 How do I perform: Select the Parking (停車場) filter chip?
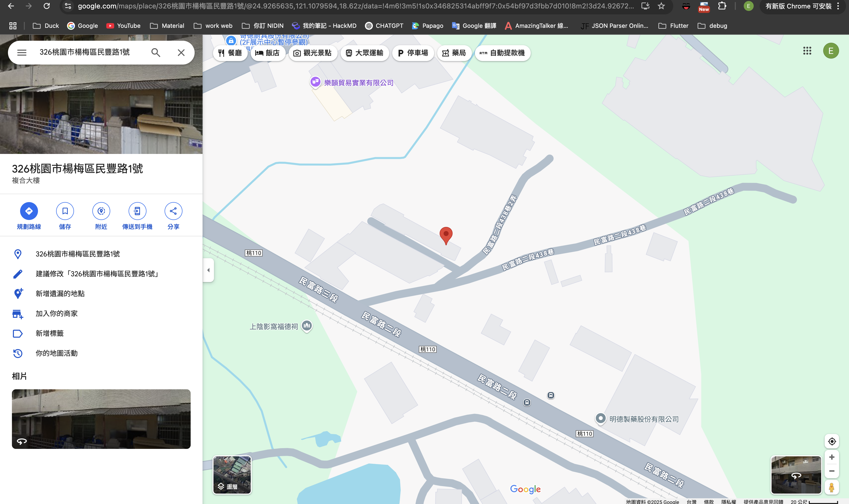(413, 53)
